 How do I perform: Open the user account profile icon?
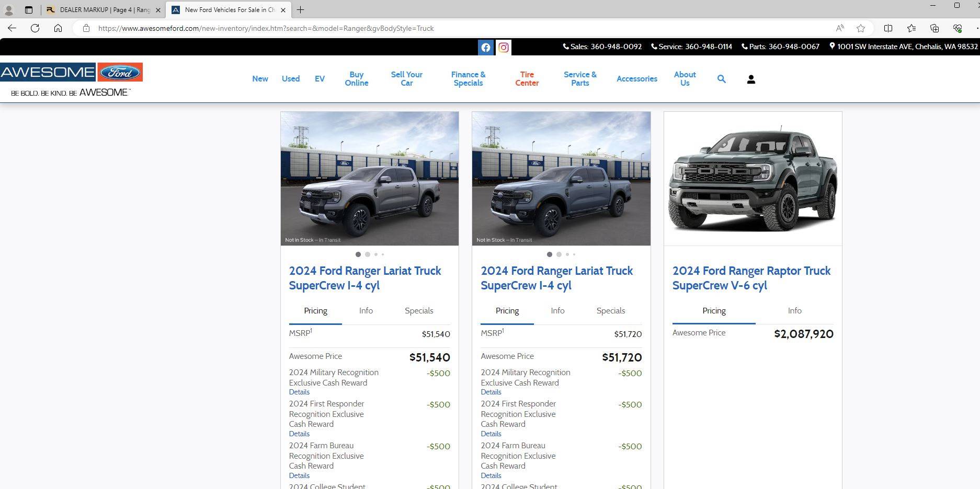click(751, 79)
